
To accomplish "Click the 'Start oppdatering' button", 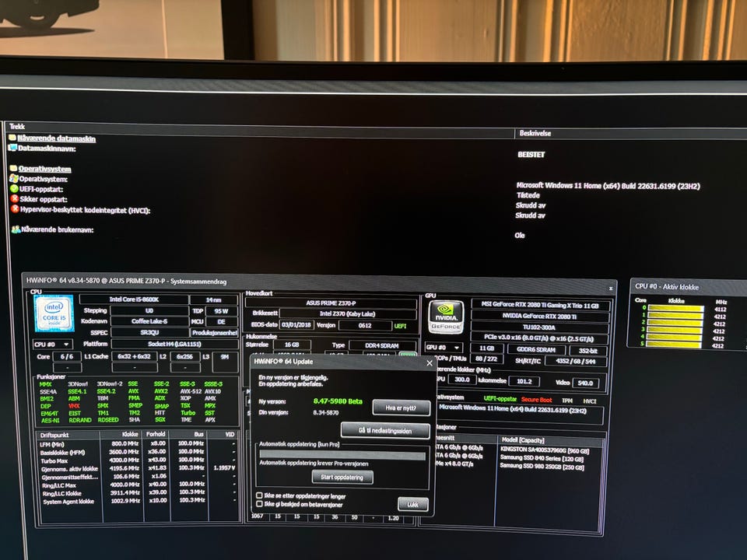I will [342, 477].
